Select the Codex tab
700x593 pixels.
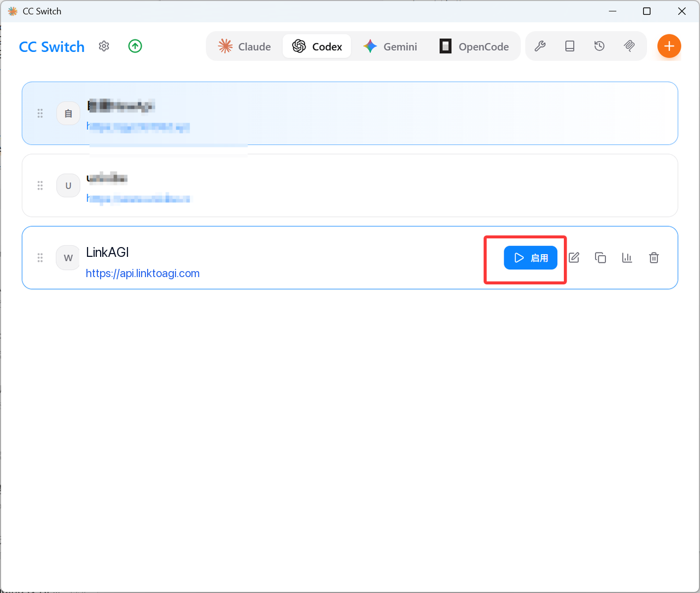click(x=317, y=46)
